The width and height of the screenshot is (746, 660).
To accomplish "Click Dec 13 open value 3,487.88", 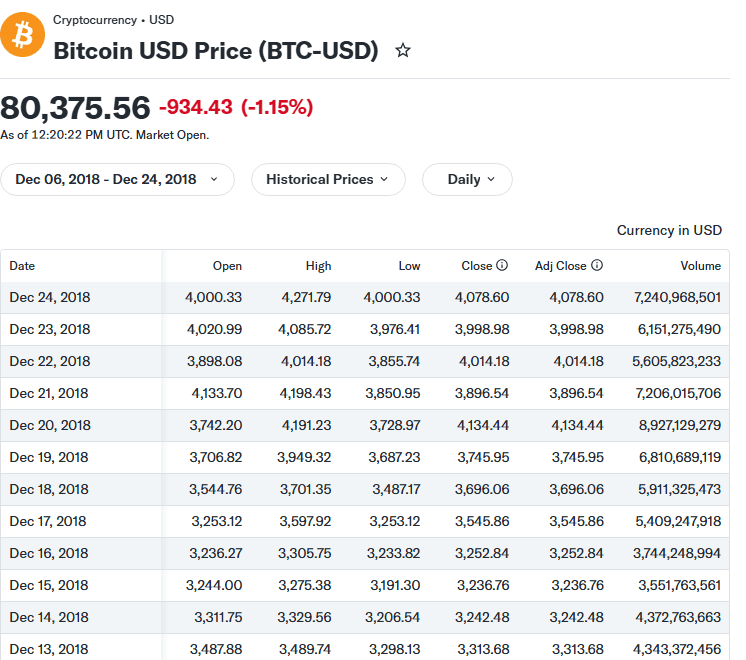I will 216,649.
